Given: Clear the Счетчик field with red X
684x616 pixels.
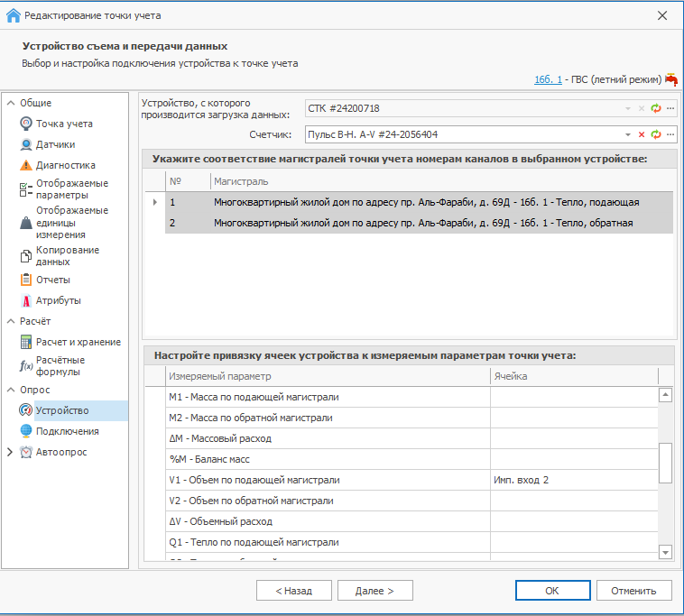Looking at the screenshot, I should (642, 134).
